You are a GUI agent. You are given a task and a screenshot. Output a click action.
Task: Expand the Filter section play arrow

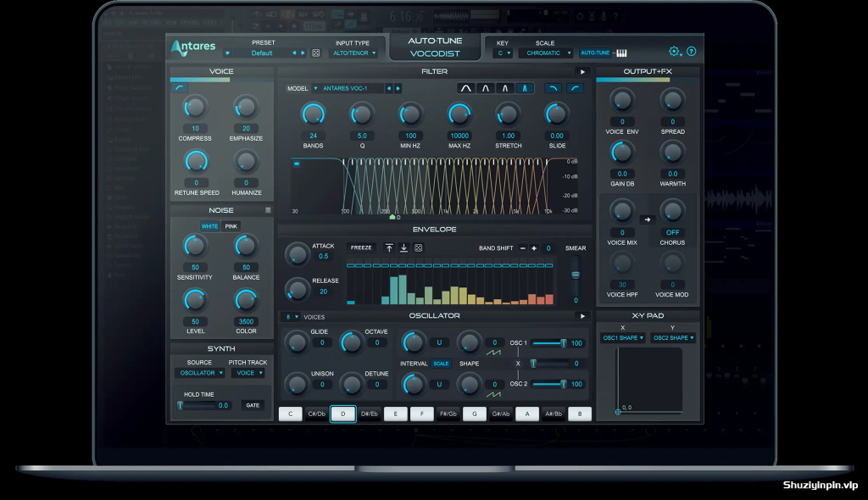tap(582, 72)
